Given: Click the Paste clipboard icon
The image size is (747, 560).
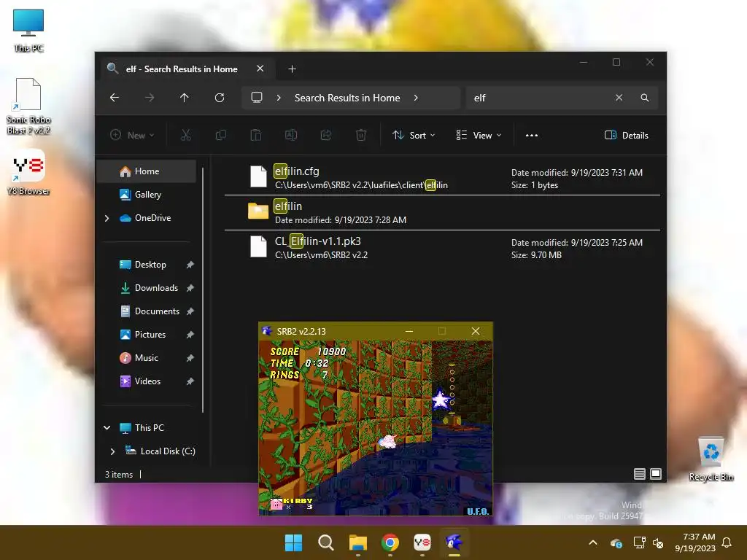Looking at the screenshot, I should [256, 135].
